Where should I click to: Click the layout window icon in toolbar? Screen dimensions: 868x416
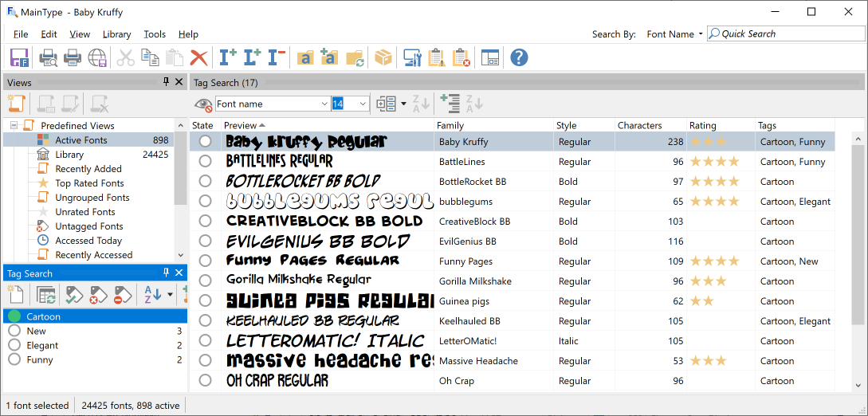click(490, 57)
